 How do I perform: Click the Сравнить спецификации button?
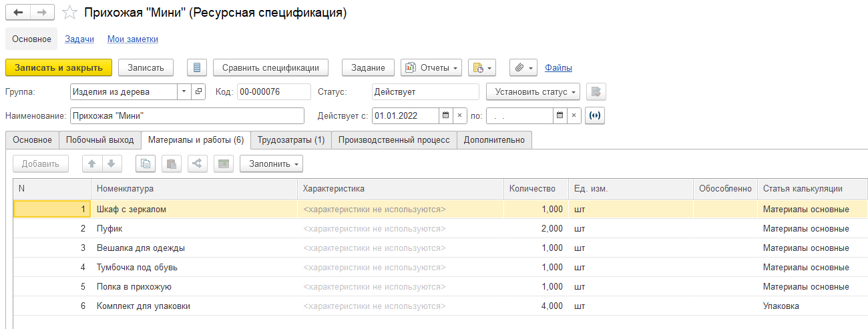(x=271, y=67)
